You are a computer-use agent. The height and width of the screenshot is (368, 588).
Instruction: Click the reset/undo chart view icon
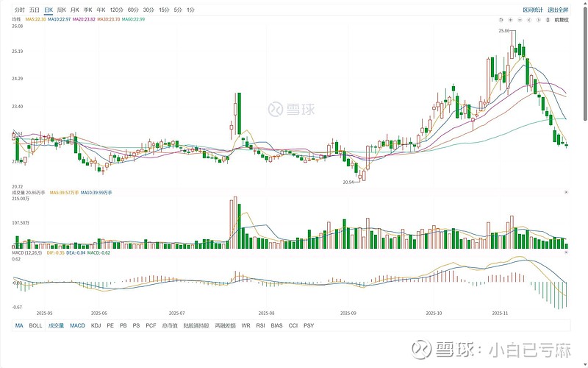pos(501,20)
